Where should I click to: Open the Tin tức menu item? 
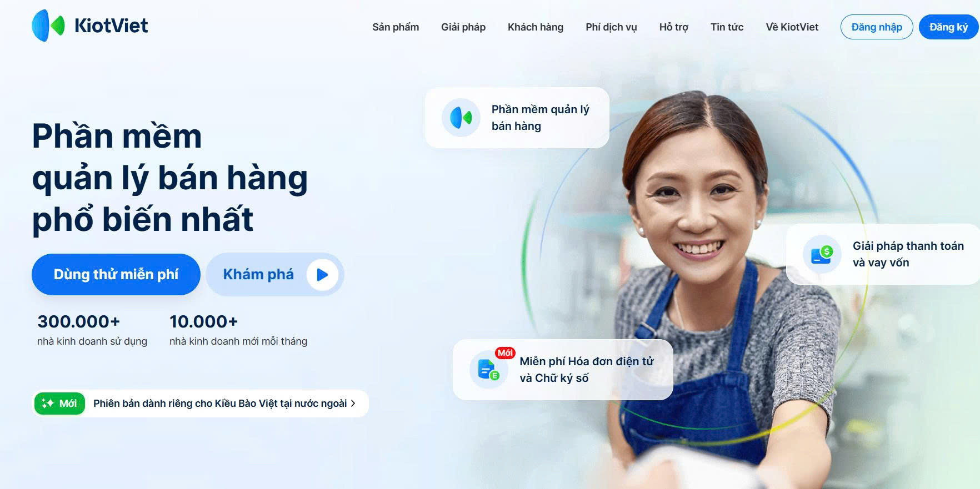(727, 27)
